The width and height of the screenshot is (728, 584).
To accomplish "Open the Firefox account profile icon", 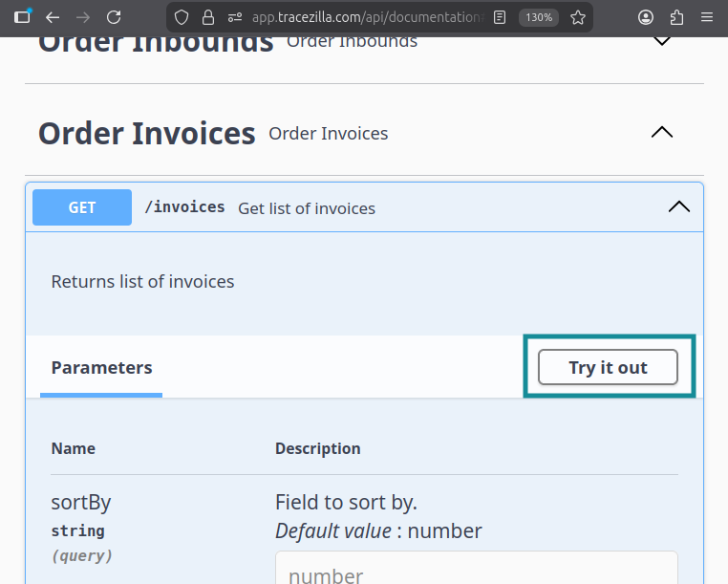I will point(647,17).
